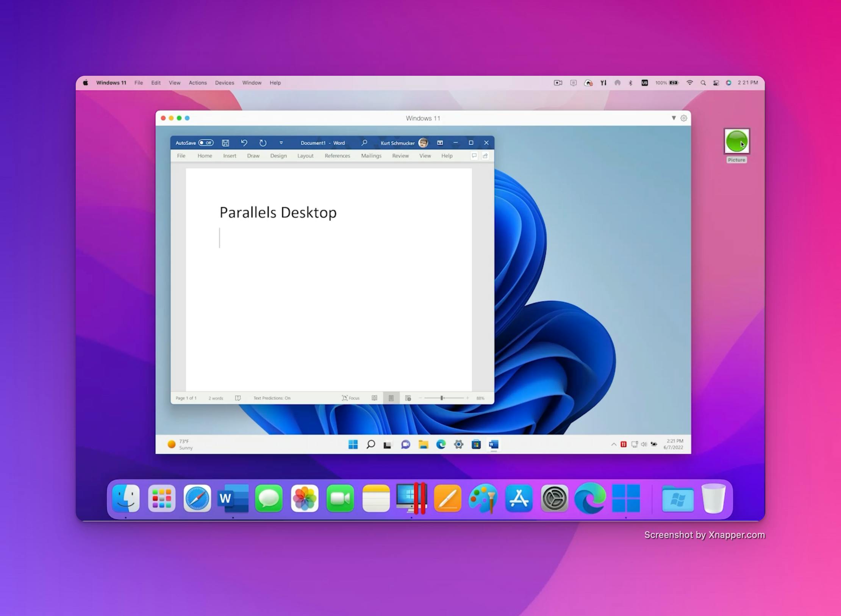Open the File tab in Word
Viewport: 841px width, 616px height.
[x=181, y=156]
